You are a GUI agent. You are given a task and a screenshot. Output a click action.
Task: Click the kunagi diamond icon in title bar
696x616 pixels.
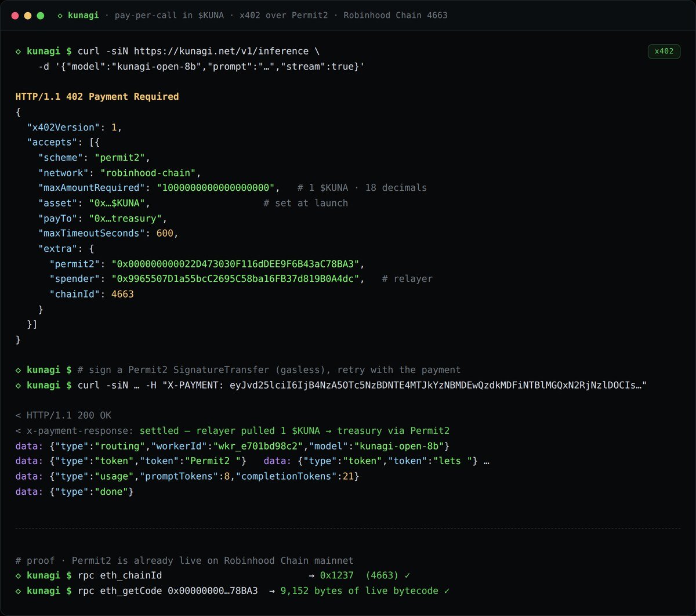pyautogui.click(x=60, y=16)
